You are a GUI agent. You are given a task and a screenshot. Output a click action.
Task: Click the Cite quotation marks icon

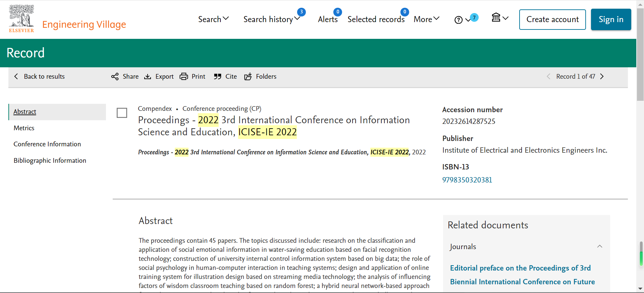click(218, 76)
